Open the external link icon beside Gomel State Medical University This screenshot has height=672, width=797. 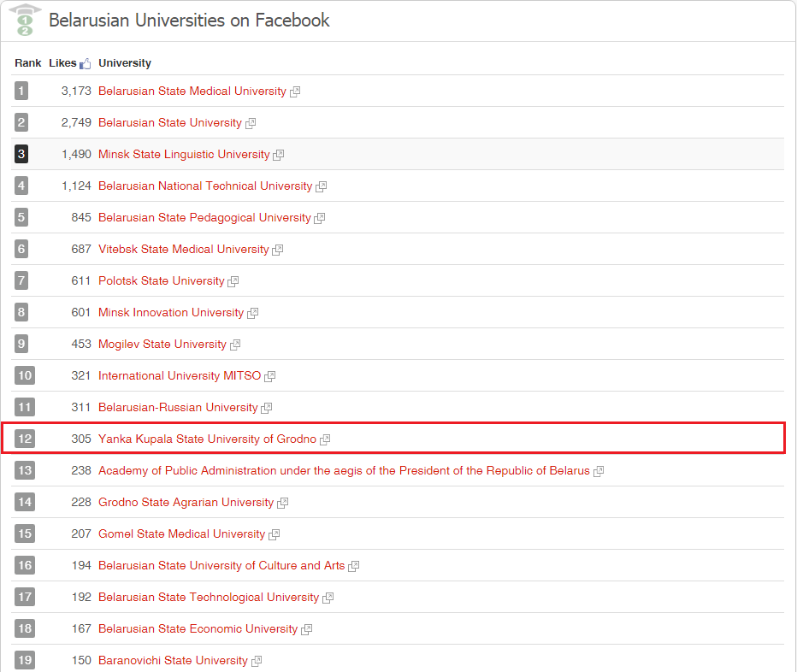(274, 534)
